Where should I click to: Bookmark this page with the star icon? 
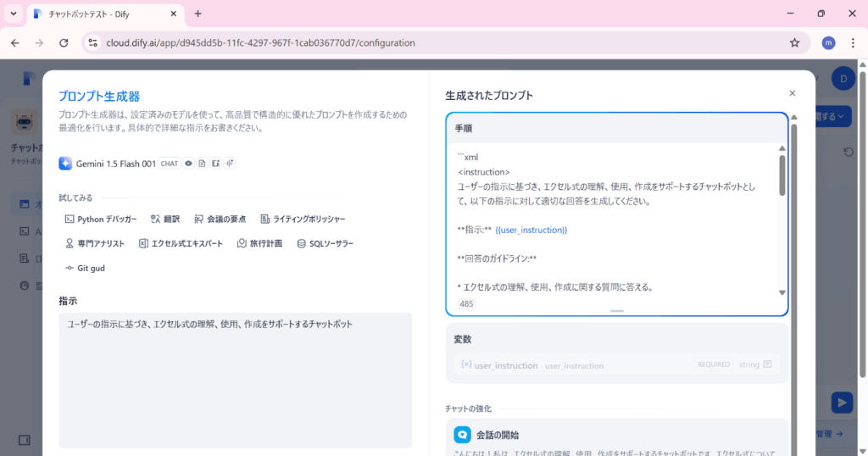point(795,42)
